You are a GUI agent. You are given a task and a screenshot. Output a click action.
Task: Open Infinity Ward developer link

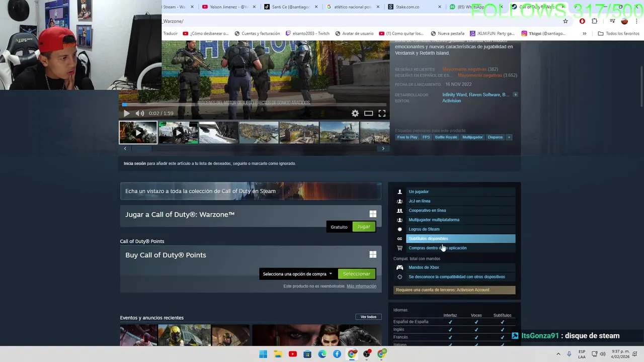[454, 95]
